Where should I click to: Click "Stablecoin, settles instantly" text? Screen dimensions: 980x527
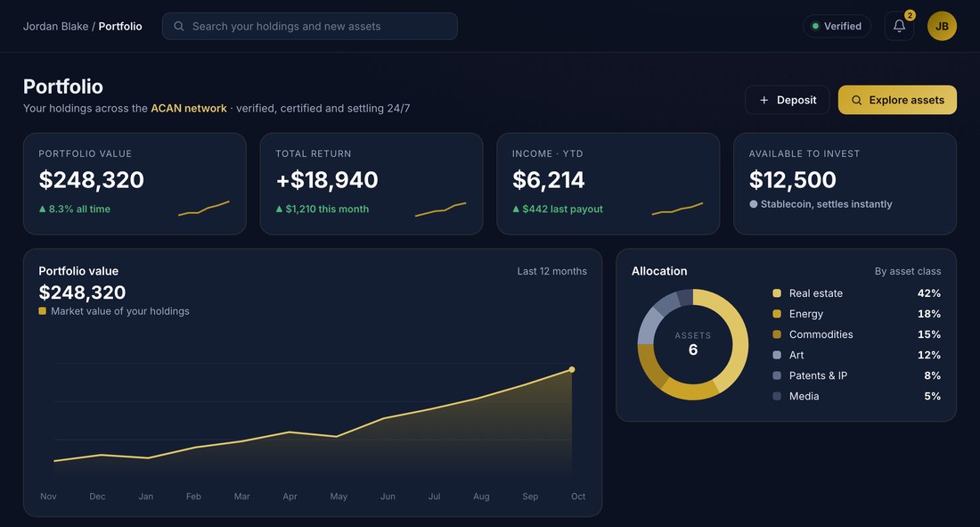click(x=826, y=204)
